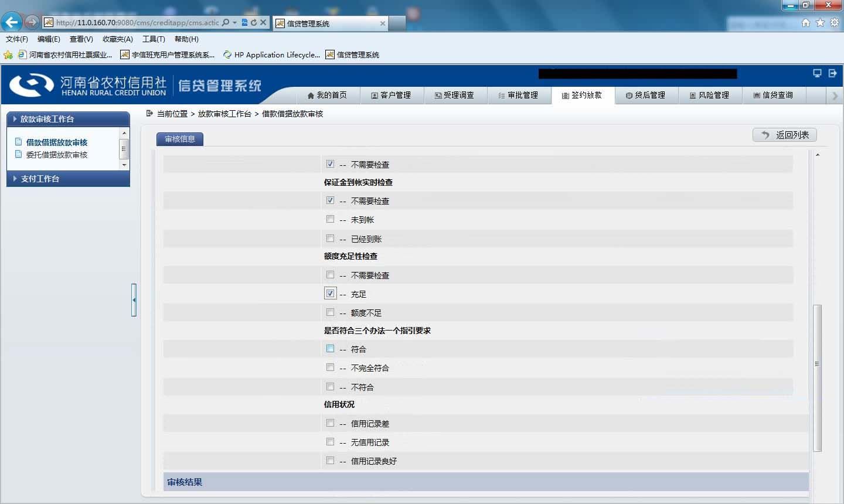The width and height of the screenshot is (844, 504).
Task: Select the 审核信息 tab
Action: click(x=180, y=139)
